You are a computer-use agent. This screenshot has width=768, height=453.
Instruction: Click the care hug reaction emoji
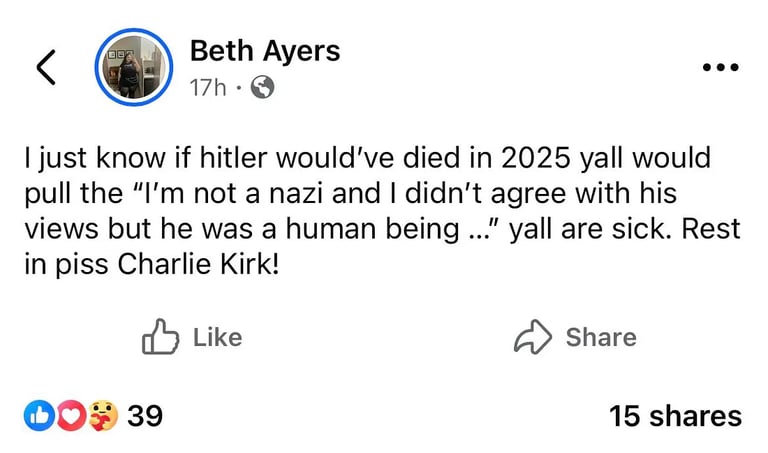102,415
